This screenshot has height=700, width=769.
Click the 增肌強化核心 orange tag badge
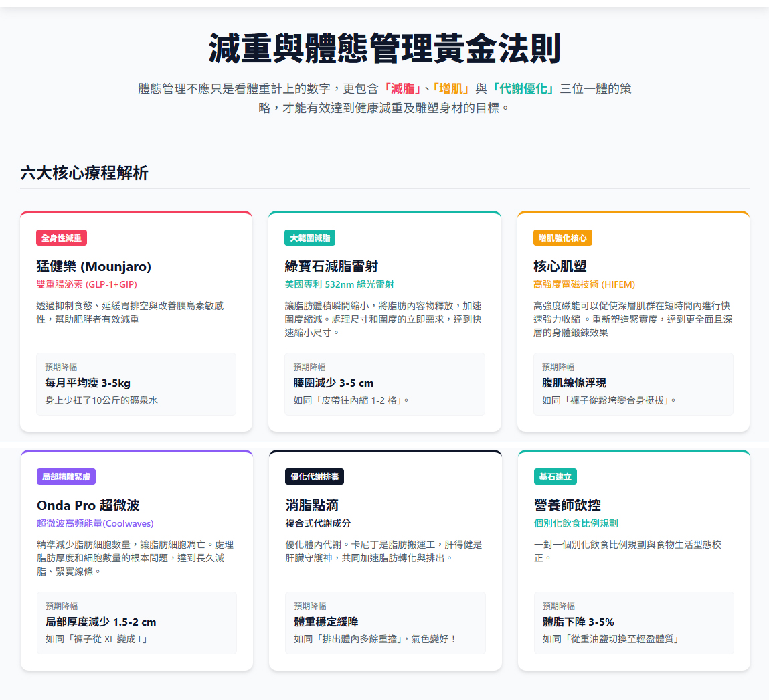562,238
